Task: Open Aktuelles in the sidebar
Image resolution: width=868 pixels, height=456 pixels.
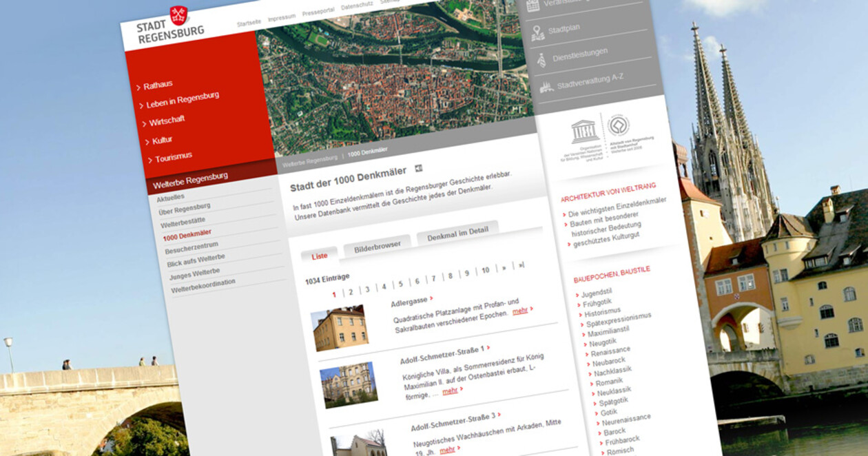Action: [171, 198]
